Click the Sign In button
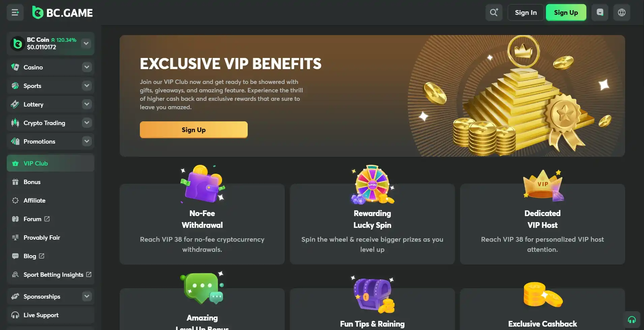Viewport: 644px width, 330px height. 525,13
